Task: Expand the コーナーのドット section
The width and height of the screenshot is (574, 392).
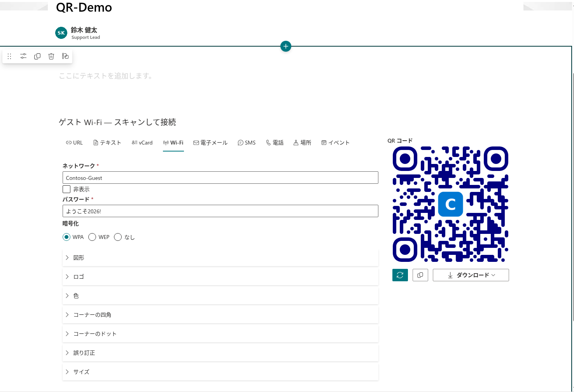Action: (x=220, y=334)
